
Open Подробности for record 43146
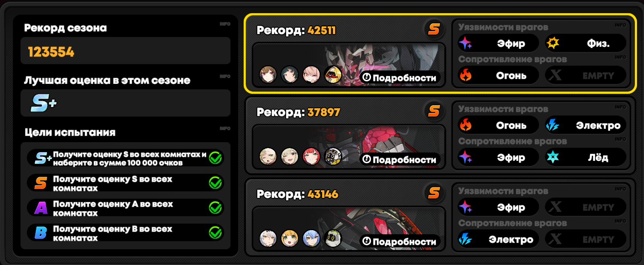(399, 242)
